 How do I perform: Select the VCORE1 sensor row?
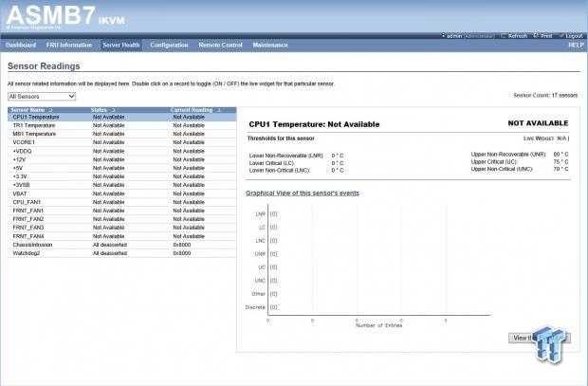122,142
